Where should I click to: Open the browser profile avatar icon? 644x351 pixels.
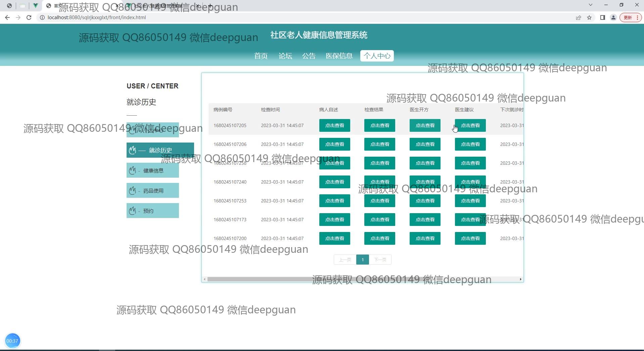click(x=613, y=17)
